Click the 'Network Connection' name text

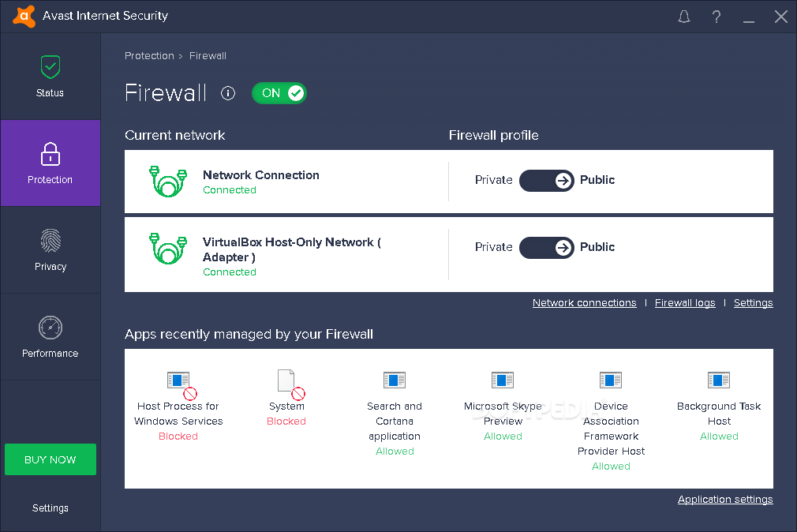click(x=261, y=175)
